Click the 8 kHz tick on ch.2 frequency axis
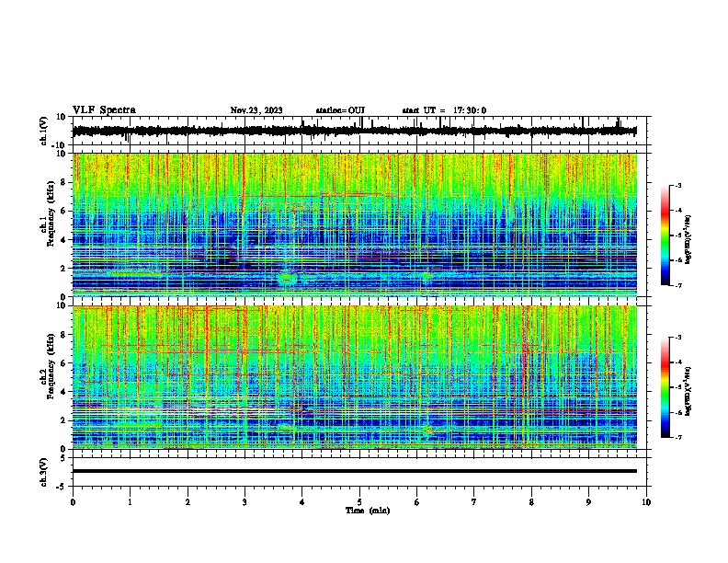Image resolution: width=728 pixels, height=563 pixels. [x=63, y=335]
